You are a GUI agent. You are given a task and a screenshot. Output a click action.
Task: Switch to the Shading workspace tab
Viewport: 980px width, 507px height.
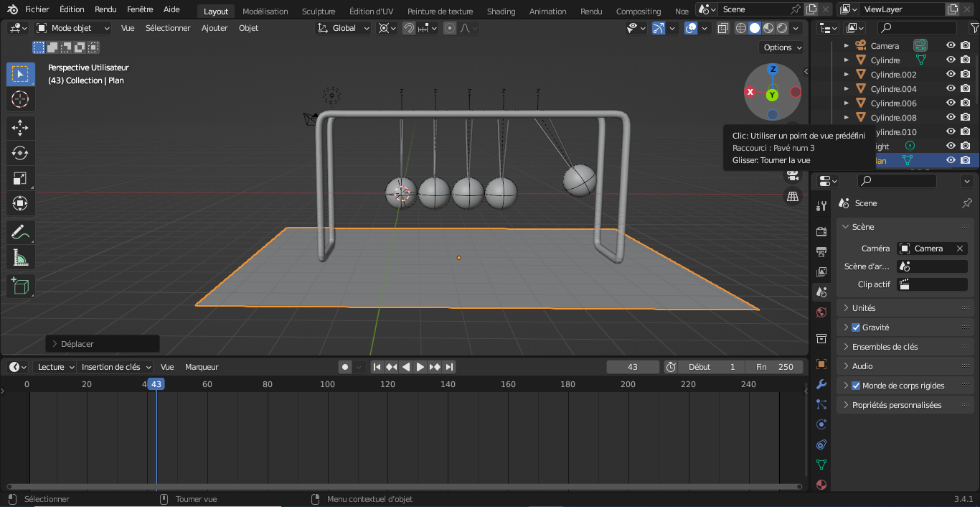(501, 11)
